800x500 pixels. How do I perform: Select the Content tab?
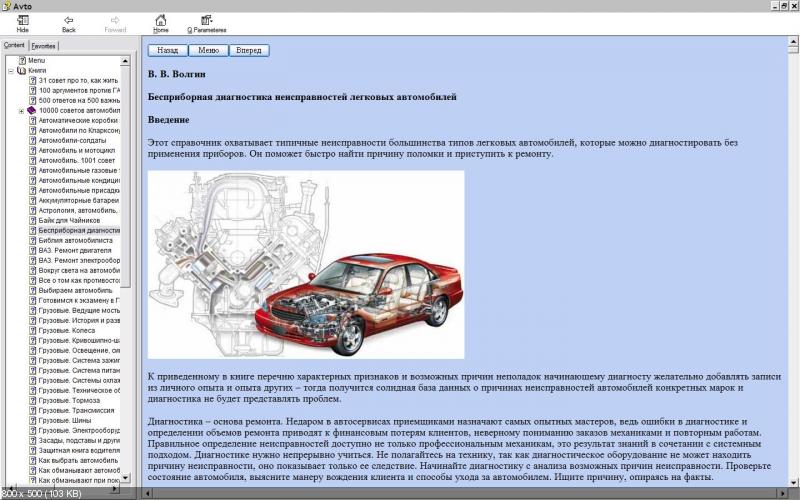click(x=14, y=45)
